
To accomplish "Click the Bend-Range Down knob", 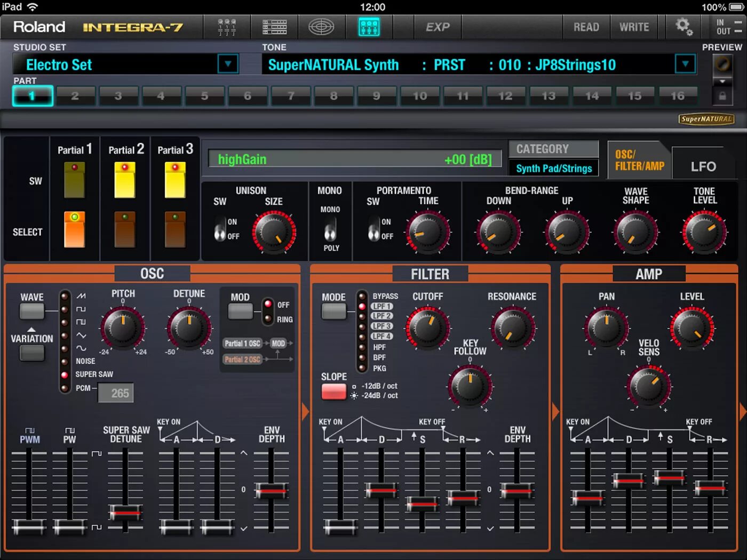I will (x=498, y=232).
